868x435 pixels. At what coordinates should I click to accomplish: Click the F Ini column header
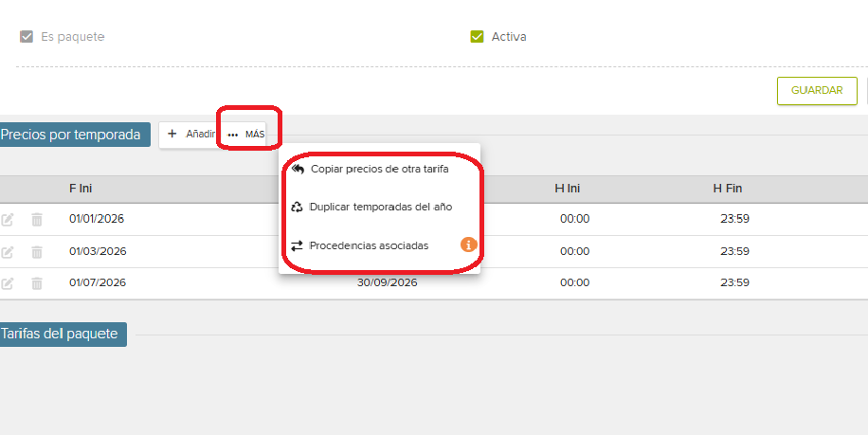coord(81,189)
